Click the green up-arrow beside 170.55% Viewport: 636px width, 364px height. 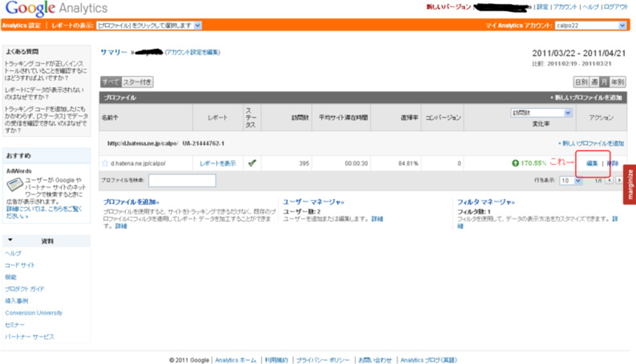coord(515,163)
